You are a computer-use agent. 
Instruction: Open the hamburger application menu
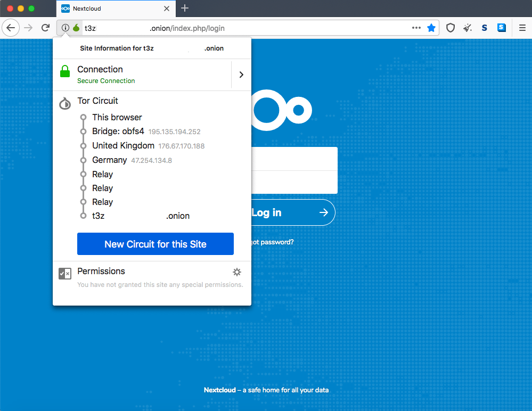point(522,28)
